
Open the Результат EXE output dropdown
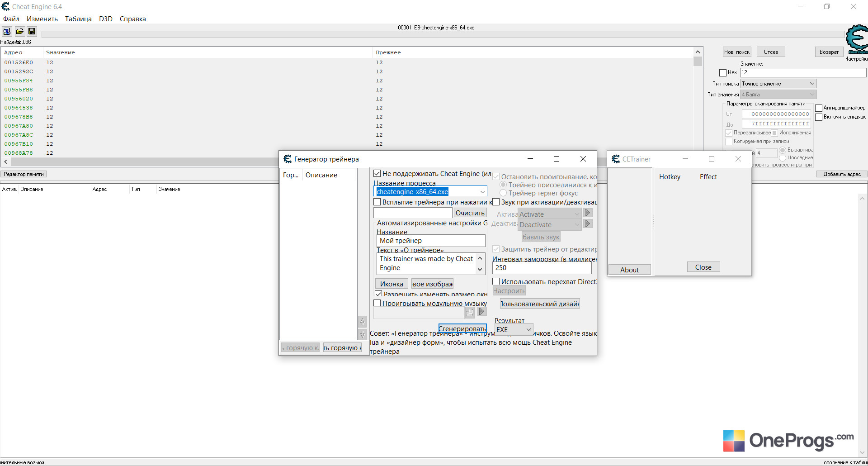(x=528, y=330)
